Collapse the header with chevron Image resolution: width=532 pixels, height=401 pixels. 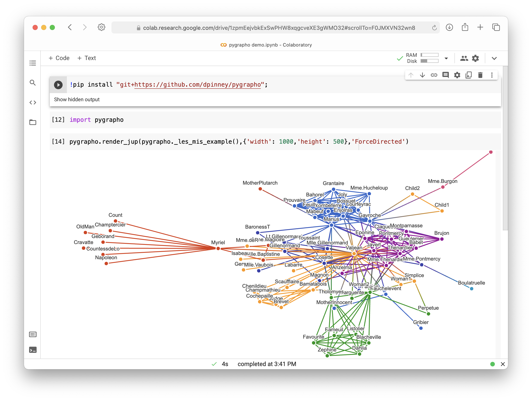point(494,58)
